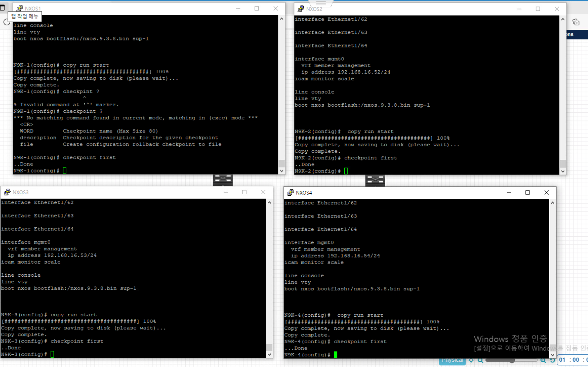Click 'checkpoint first' command in NXOS1 terminal
Screen dimensions: 588x367
(89, 157)
